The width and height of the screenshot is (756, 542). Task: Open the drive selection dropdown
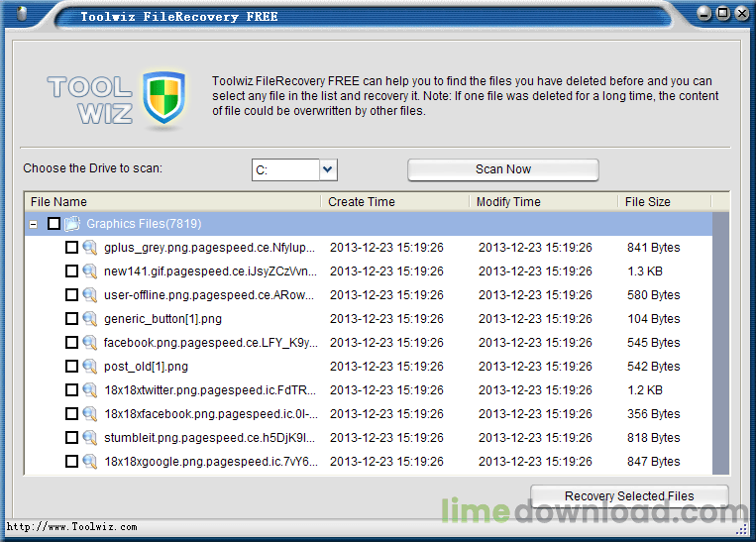[329, 169]
